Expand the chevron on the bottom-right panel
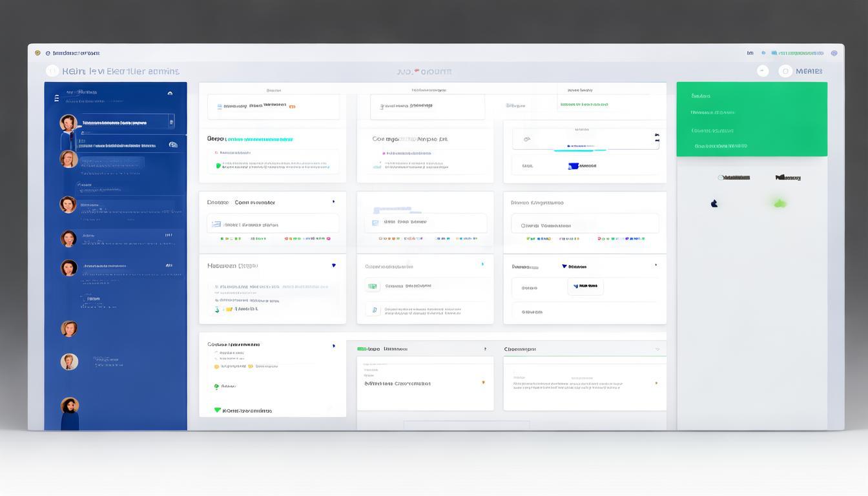Screen dimensions: 868x496 click(x=657, y=349)
